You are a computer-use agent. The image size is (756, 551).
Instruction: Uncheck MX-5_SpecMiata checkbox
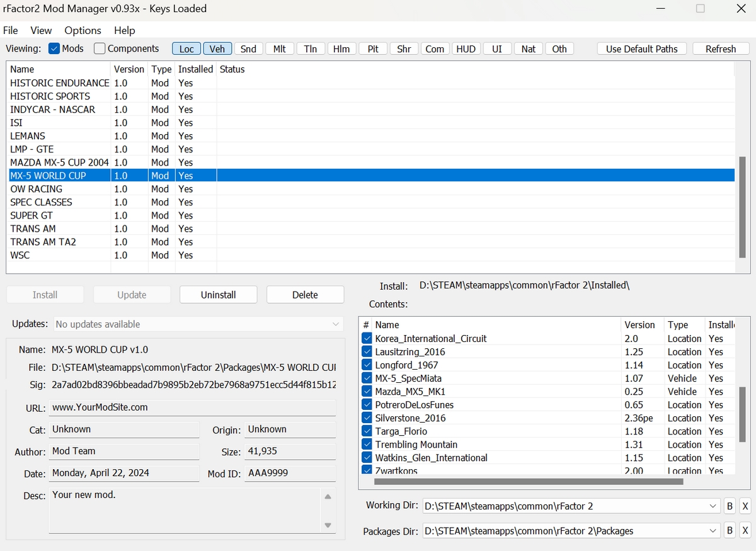pyautogui.click(x=367, y=378)
